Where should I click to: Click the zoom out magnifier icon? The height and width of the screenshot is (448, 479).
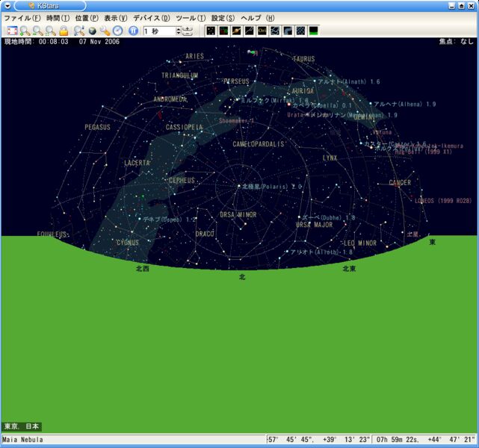pyautogui.click(x=37, y=31)
